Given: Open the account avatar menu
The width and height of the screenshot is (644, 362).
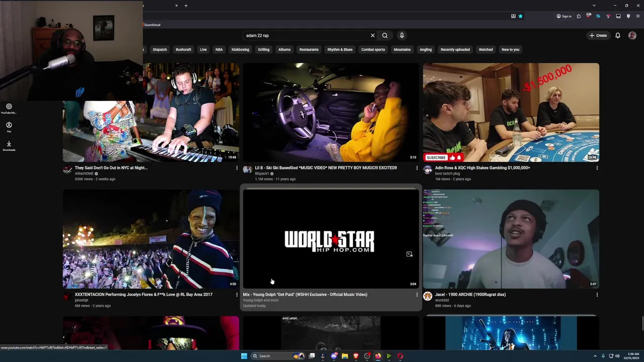Looking at the screenshot, I should [x=632, y=36].
